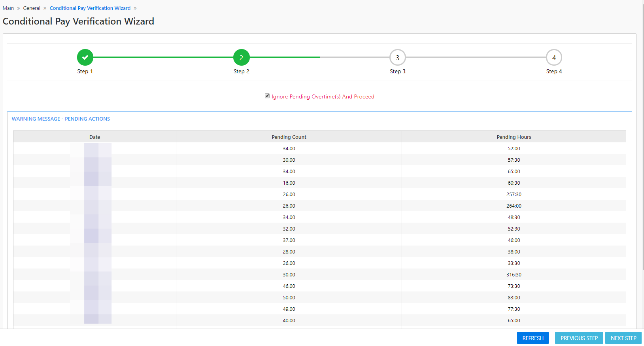Click the Pending Hours column header
644x346 pixels.
point(514,137)
